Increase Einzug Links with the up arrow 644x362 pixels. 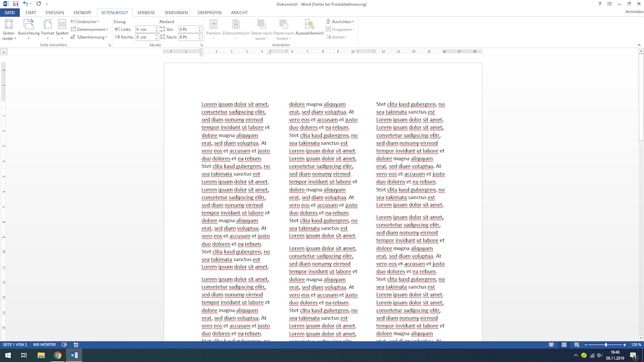pos(156,27)
